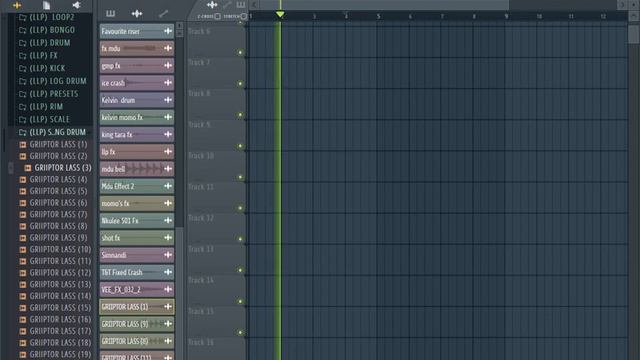Click the browser document icon
The height and width of the screenshot is (360, 640).
coord(46,5)
